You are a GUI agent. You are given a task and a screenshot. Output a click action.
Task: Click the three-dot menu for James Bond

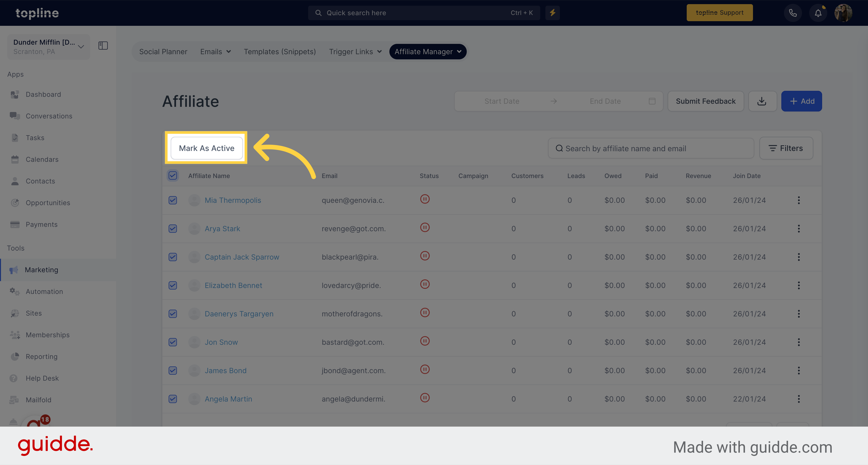point(799,370)
